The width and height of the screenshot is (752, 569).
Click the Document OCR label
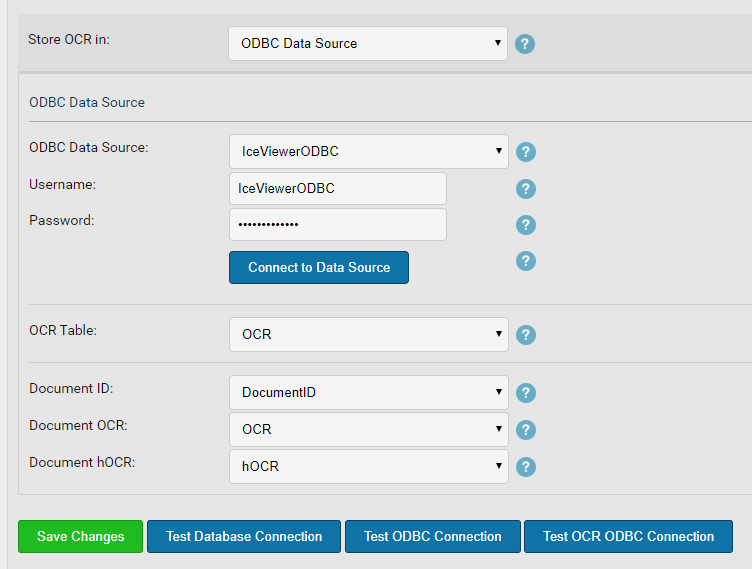[78, 426]
